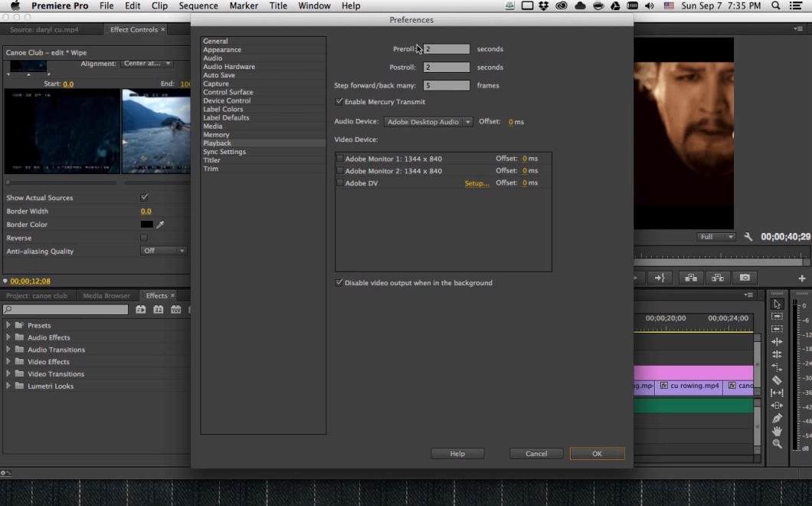Click Border Width value 0.0
The width and height of the screenshot is (812, 506).
pos(146,211)
